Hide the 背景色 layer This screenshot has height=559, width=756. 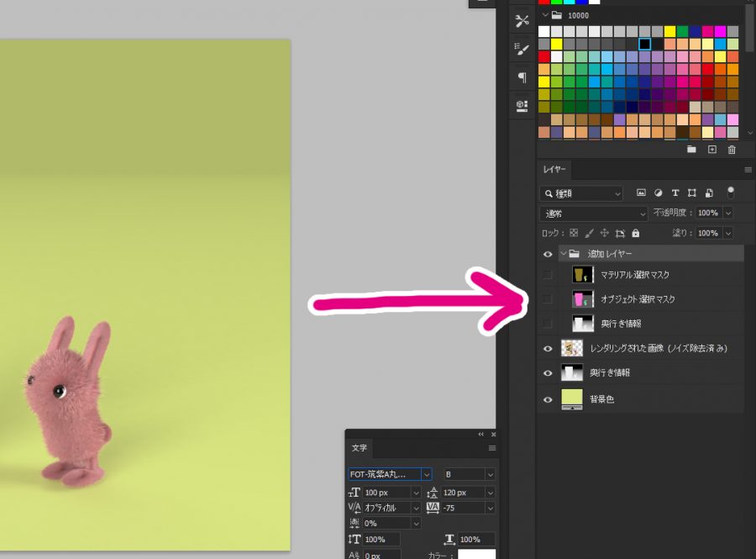click(548, 399)
